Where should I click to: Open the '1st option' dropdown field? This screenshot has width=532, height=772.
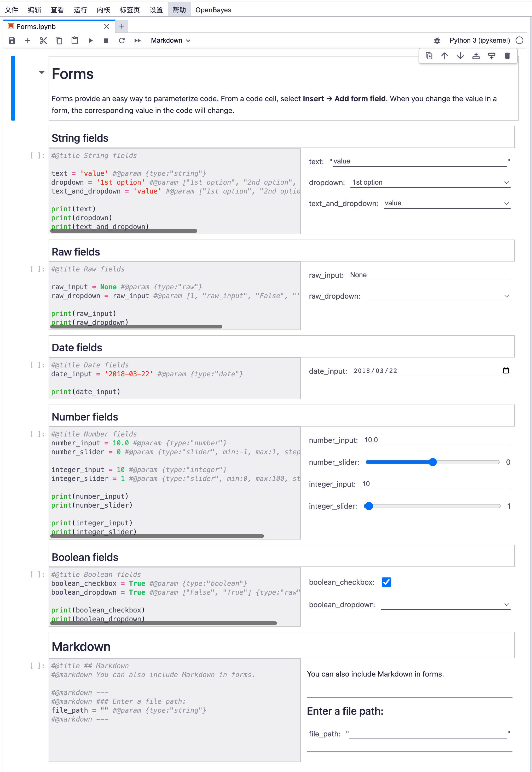[430, 183]
